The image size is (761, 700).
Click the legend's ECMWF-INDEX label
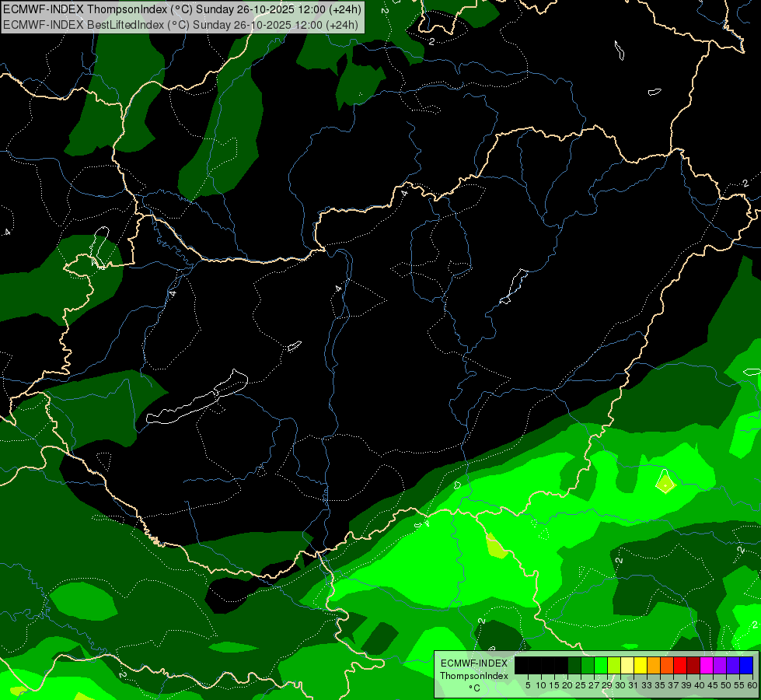(x=474, y=663)
